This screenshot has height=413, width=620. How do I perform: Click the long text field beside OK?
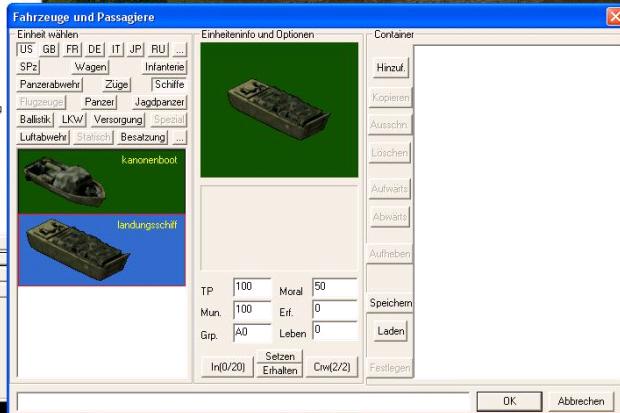click(243, 402)
